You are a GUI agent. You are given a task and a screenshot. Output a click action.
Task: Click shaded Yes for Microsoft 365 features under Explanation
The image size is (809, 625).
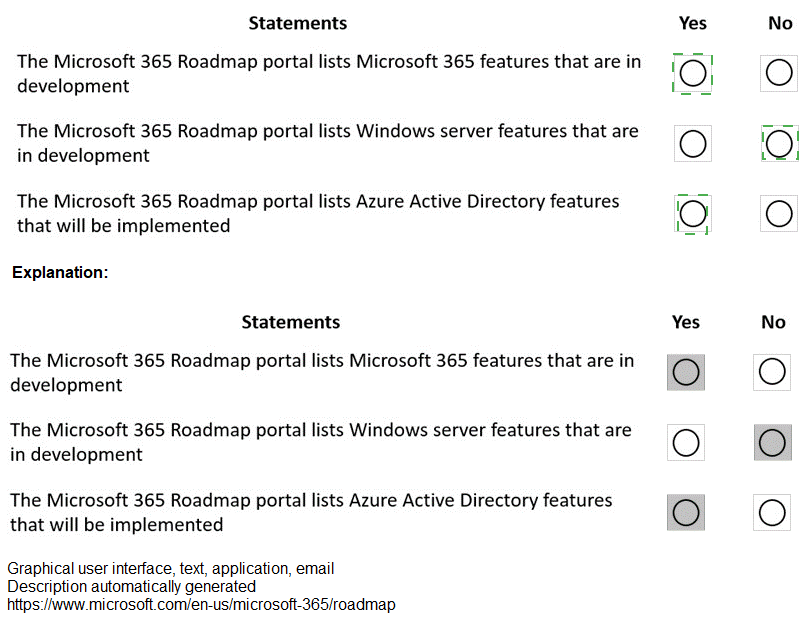click(686, 372)
